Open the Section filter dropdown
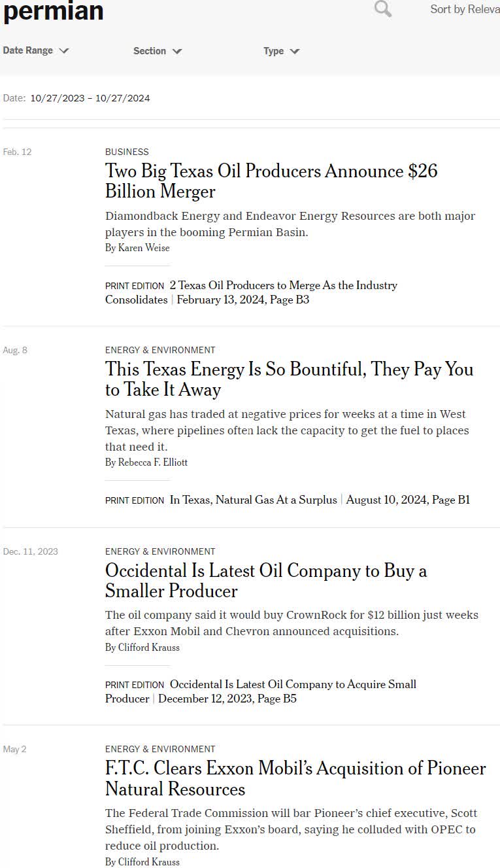Screen dimensions: 500x868 pos(158,51)
